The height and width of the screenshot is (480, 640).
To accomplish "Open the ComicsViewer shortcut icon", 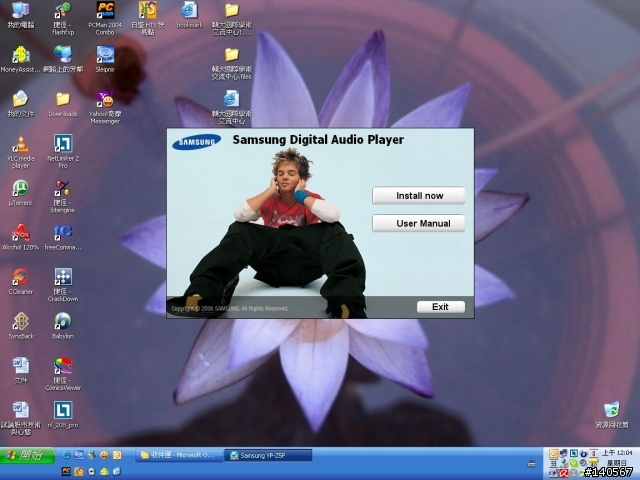I will [63, 374].
